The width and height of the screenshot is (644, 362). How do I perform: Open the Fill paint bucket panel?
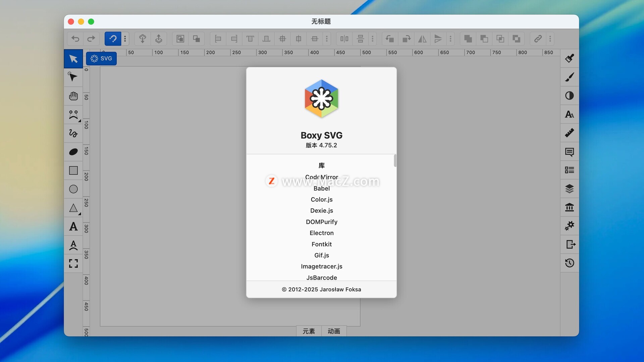[570, 58]
